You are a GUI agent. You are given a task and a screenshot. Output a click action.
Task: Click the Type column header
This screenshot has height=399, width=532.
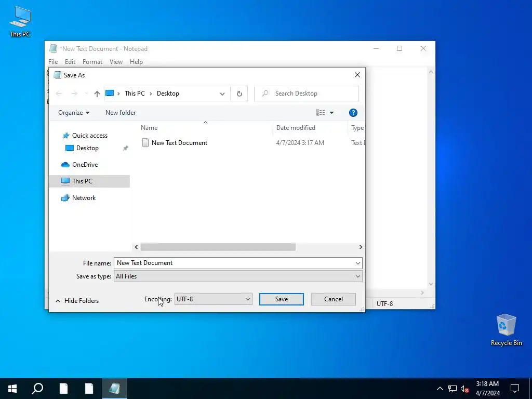pos(356,128)
